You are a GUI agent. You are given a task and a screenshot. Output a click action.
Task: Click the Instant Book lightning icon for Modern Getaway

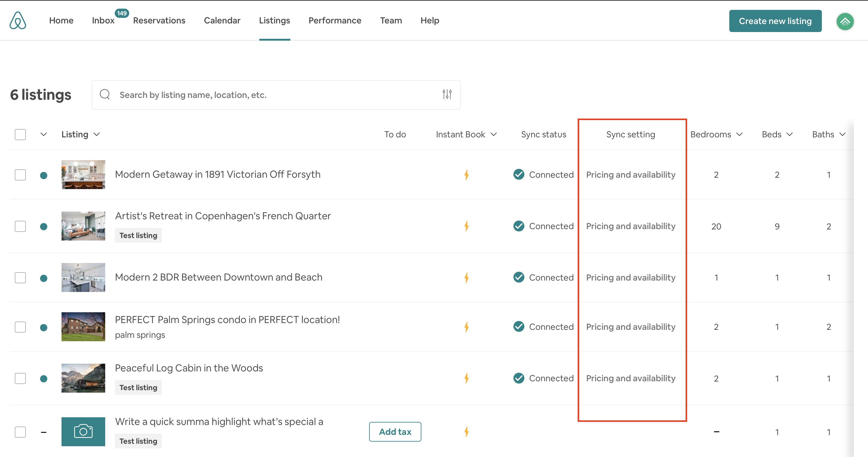pos(467,175)
